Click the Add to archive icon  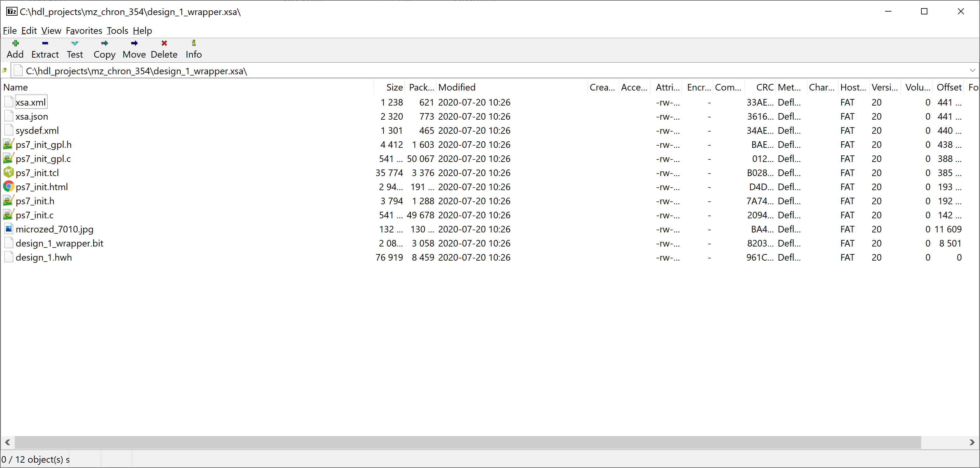pos(15,49)
